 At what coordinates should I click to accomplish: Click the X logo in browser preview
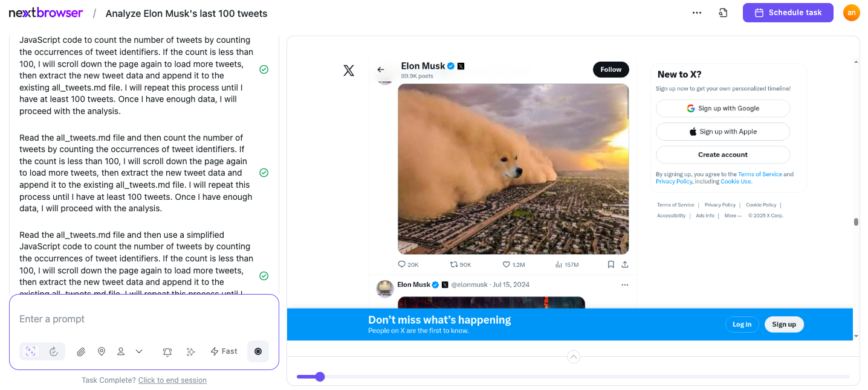coord(349,70)
